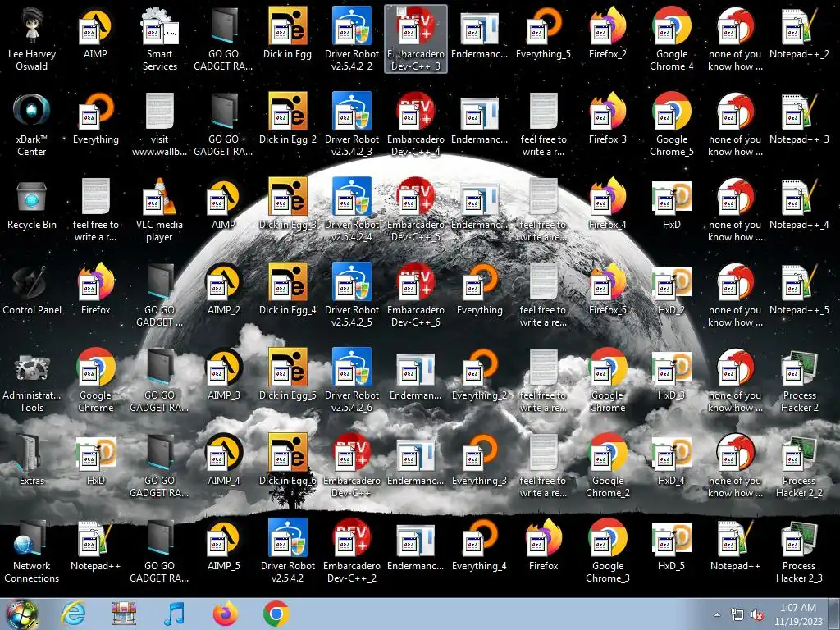
Task: Select Driver Robot v2.5.4.2_2 shortcut
Action: pos(352,39)
